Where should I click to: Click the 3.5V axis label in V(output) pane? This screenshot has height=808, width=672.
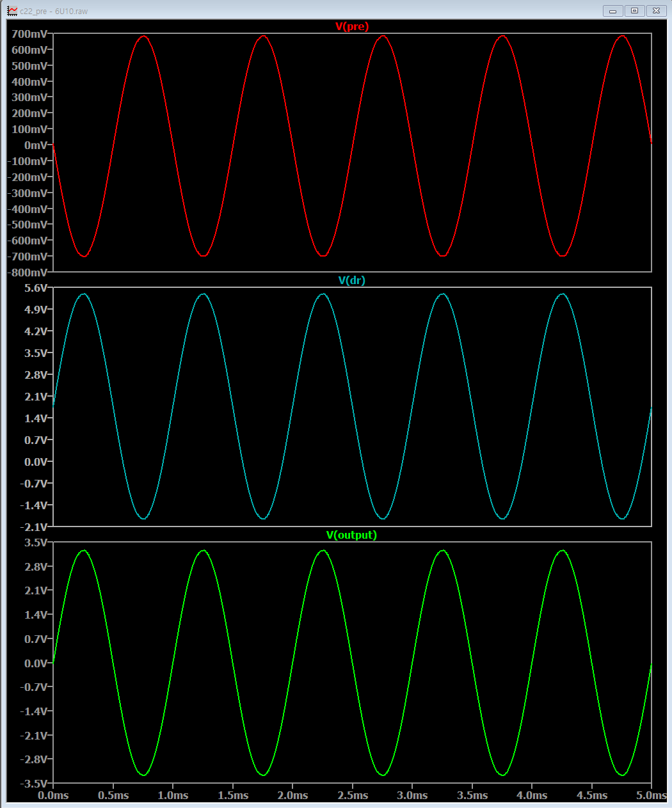pyautogui.click(x=36, y=543)
